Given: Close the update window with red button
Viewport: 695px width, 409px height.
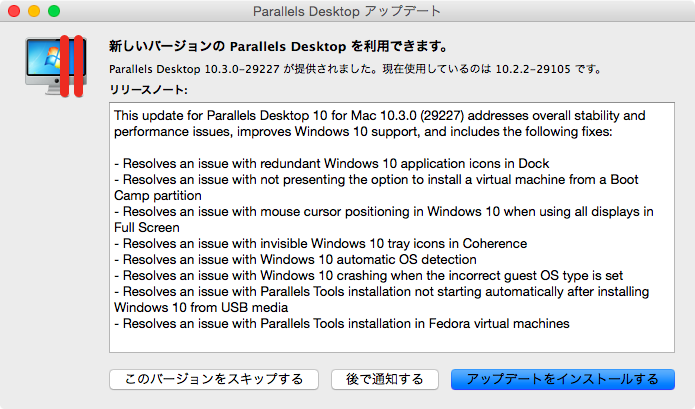Looking at the screenshot, I should 14,11.
